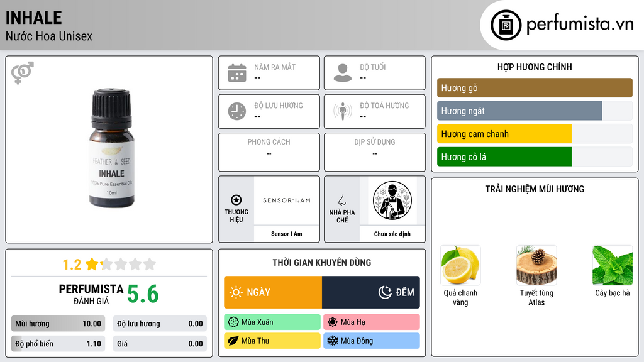Click the Độ toả hương label
This screenshot has width=644, height=362.
pyautogui.click(x=384, y=106)
